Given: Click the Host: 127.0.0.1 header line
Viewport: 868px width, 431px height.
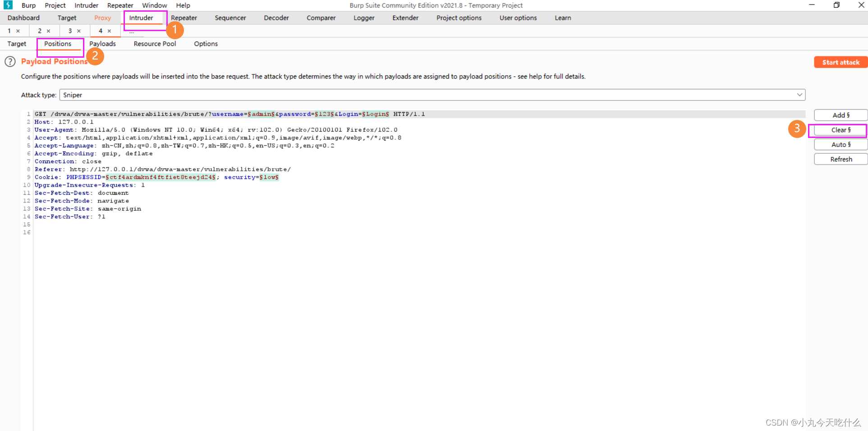Looking at the screenshot, I should pyautogui.click(x=64, y=122).
